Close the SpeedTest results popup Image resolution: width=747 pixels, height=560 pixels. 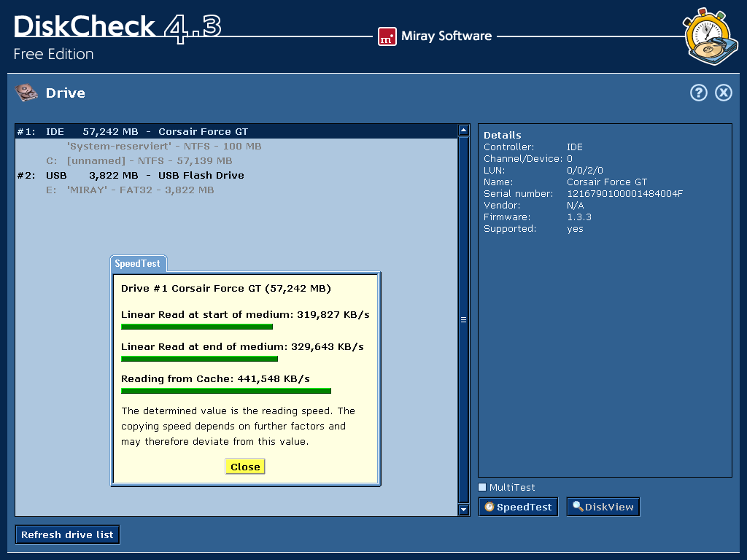pos(244,467)
